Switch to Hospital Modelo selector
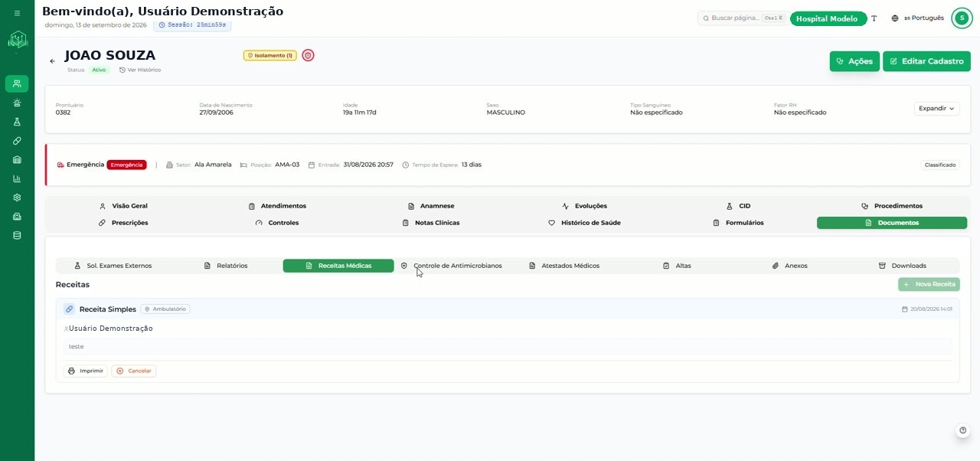 (x=828, y=18)
